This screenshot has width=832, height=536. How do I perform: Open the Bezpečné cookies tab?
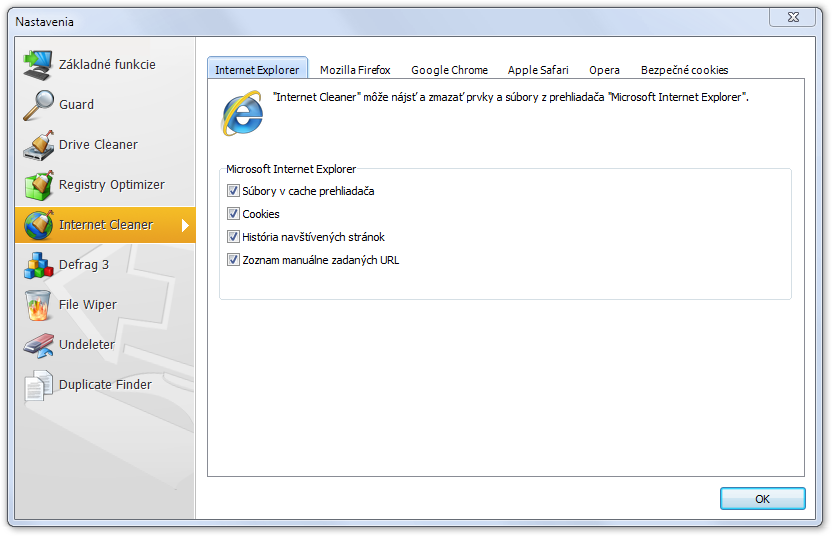point(684,70)
